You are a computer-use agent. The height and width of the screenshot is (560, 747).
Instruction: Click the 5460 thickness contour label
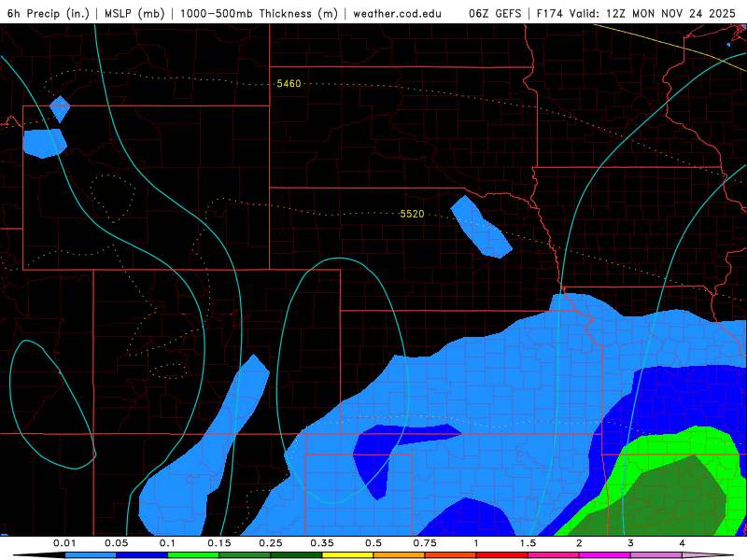(289, 84)
